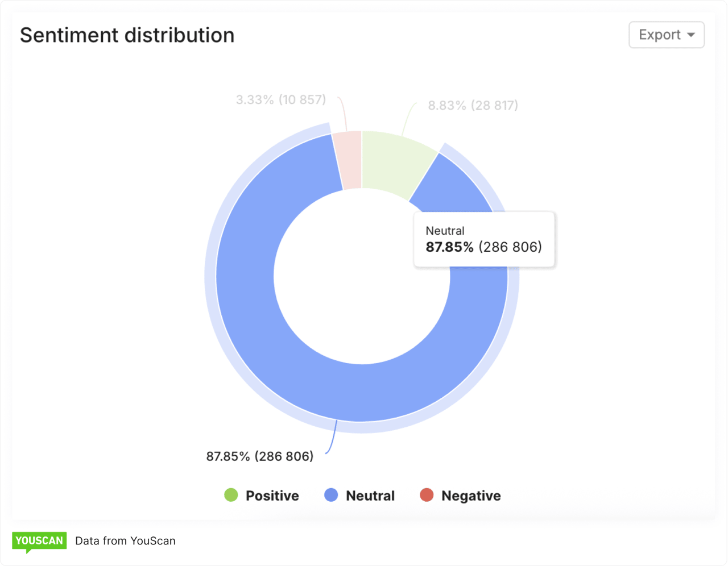Click the blue Neutral legend dot
Viewport: 728px width, 566px height.
(331, 495)
